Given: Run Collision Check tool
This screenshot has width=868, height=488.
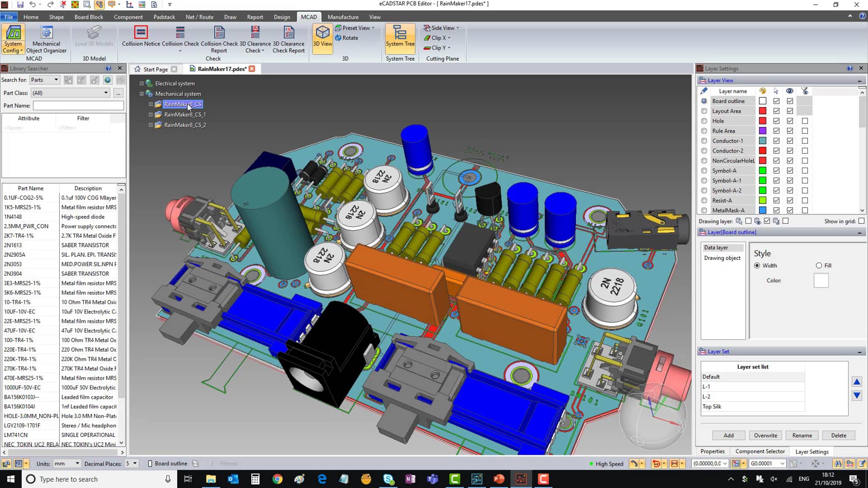Looking at the screenshot, I should [180, 39].
